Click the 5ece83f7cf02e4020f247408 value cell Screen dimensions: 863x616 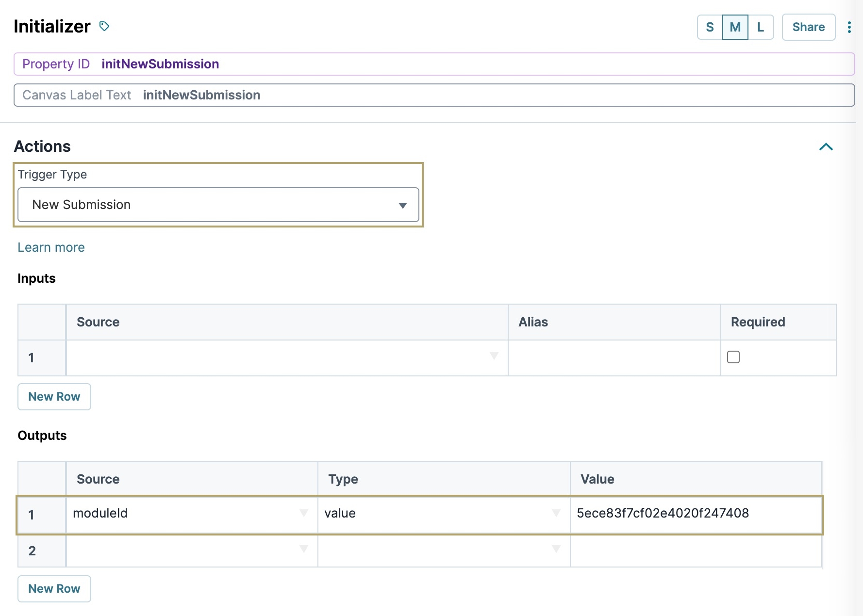pos(696,514)
